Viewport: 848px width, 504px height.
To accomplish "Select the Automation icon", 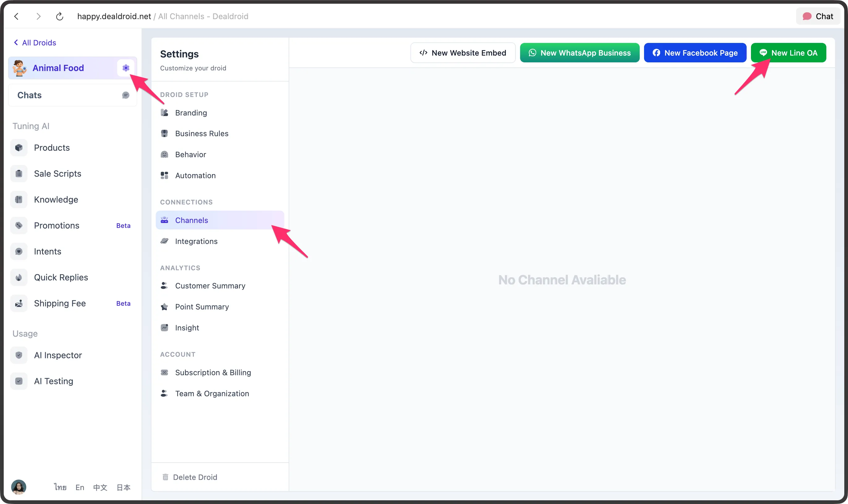I will click(165, 175).
